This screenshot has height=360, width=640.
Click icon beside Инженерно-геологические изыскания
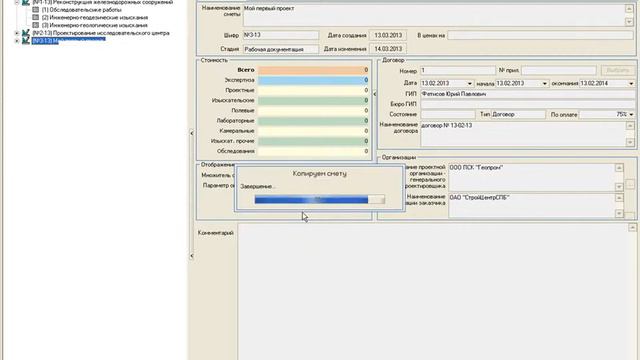(36, 25)
